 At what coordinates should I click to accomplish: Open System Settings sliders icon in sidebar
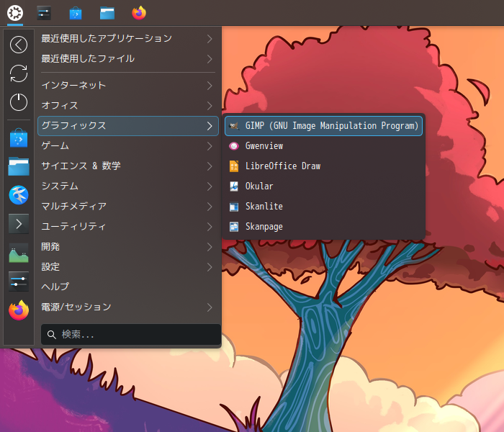tap(19, 282)
